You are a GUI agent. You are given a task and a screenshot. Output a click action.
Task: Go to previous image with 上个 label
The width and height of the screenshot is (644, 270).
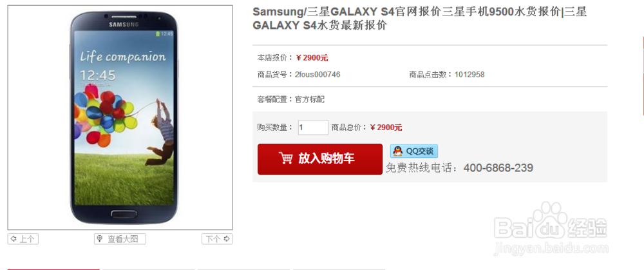click(x=27, y=239)
